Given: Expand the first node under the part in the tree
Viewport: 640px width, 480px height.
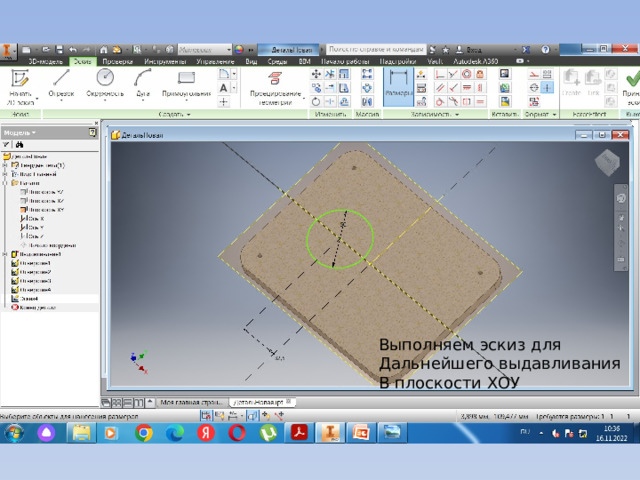Looking at the screenshot, I should click(5, 165).
